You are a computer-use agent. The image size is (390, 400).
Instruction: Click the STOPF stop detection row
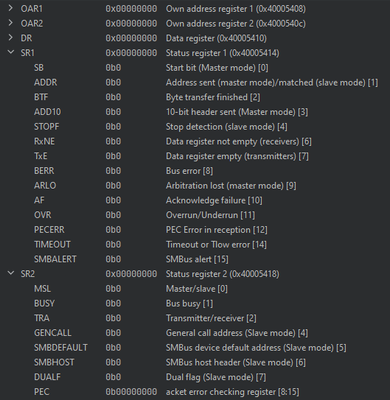195,127
